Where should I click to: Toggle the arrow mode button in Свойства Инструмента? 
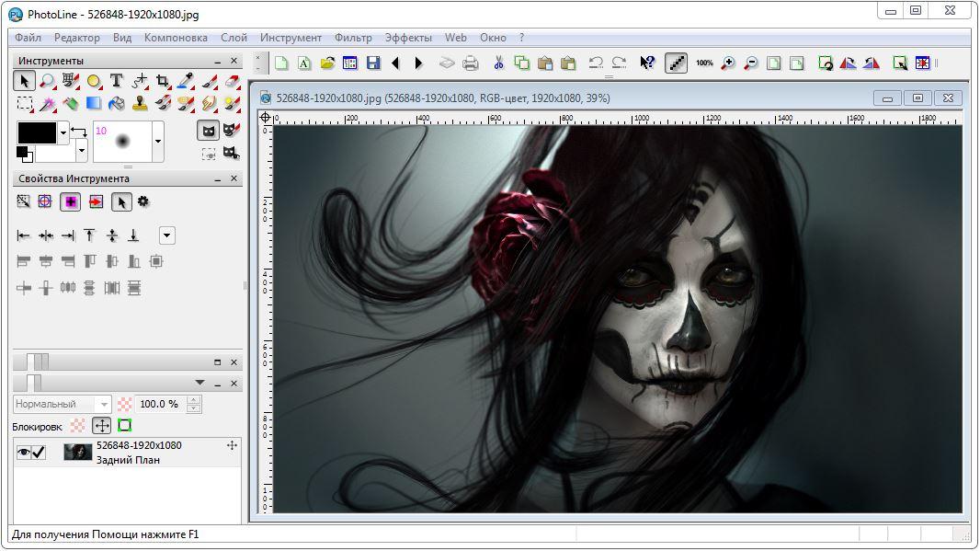pyautogui.click(x=121, y=201)
